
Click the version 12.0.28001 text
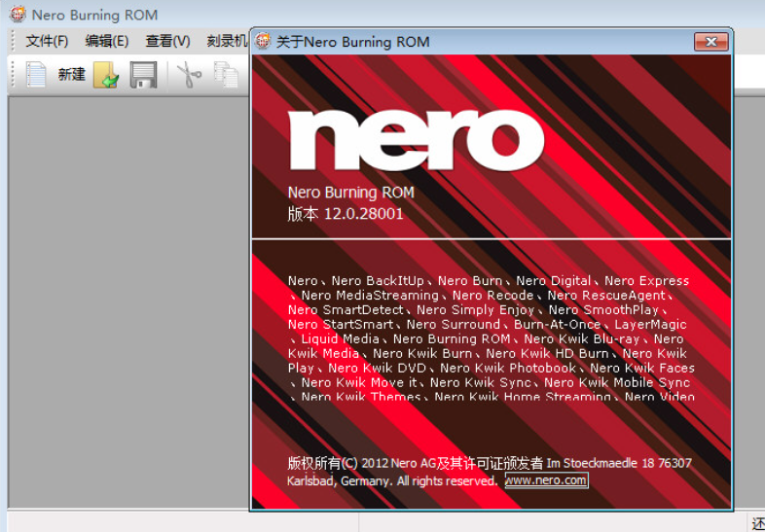[x=345, y=213]
